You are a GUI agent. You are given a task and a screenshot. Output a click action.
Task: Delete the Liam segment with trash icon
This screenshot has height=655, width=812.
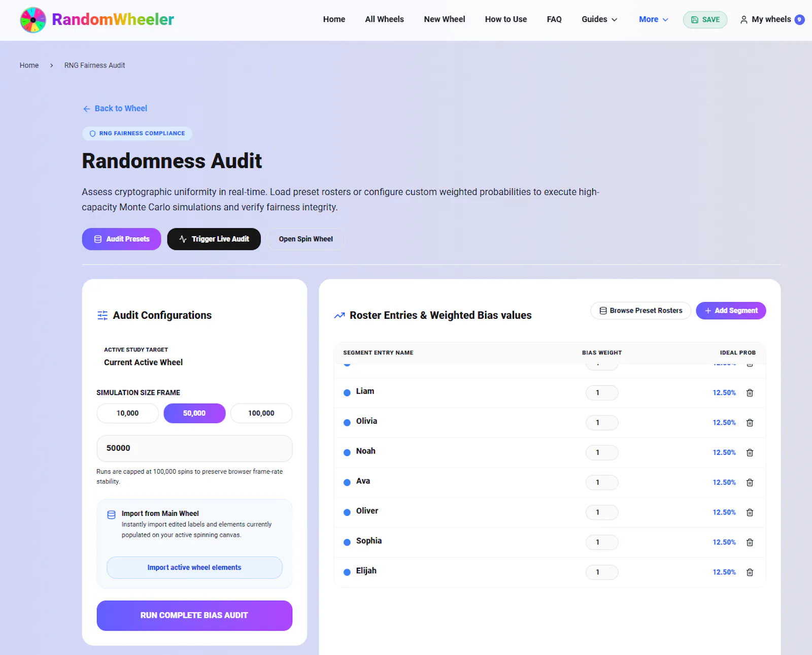750,392
